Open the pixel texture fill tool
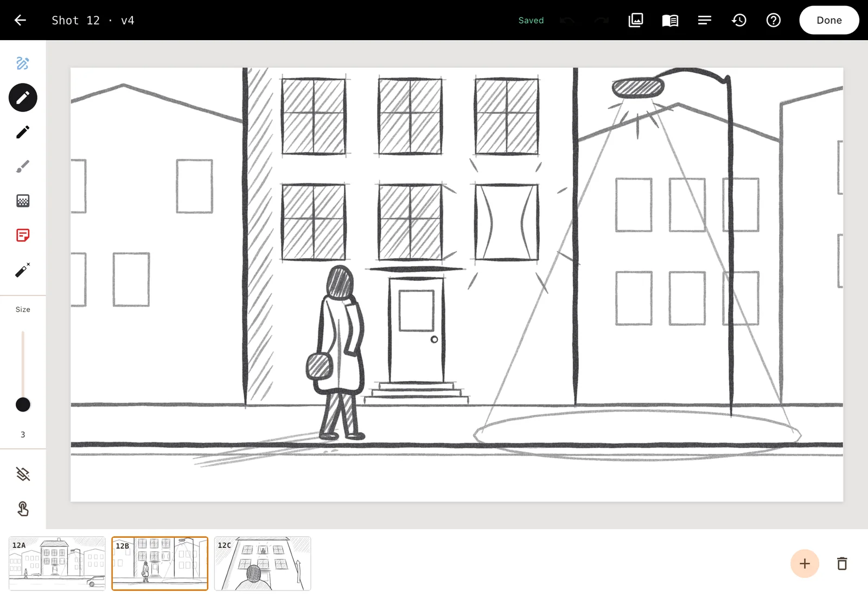 point(23,201)
